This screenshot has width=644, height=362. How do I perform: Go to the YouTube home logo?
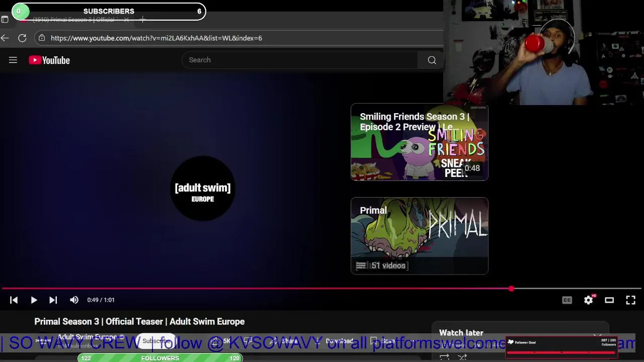[x=49, y=60]
